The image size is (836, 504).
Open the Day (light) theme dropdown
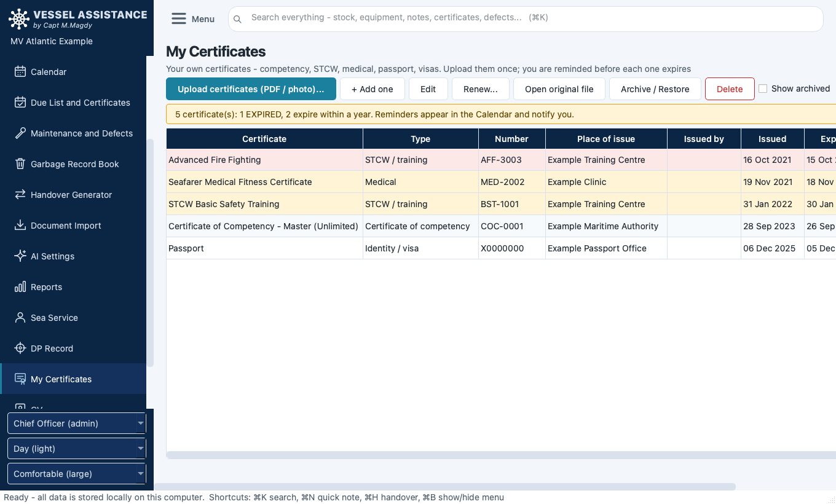point(77,449)
